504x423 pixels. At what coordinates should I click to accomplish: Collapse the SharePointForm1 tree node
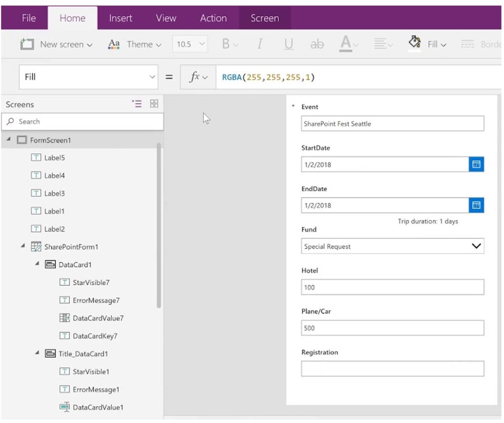[x=23, y=247]
